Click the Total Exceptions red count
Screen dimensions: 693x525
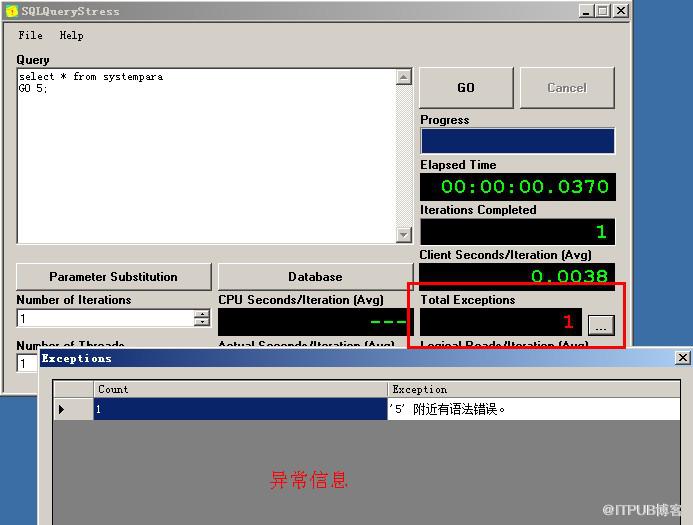pyautogui.click(x=501, y=322)
